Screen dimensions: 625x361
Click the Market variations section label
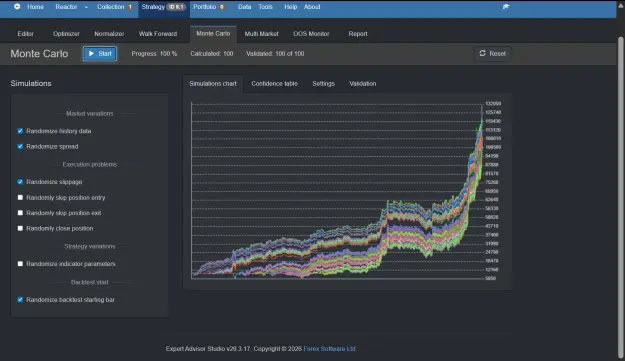90,114
